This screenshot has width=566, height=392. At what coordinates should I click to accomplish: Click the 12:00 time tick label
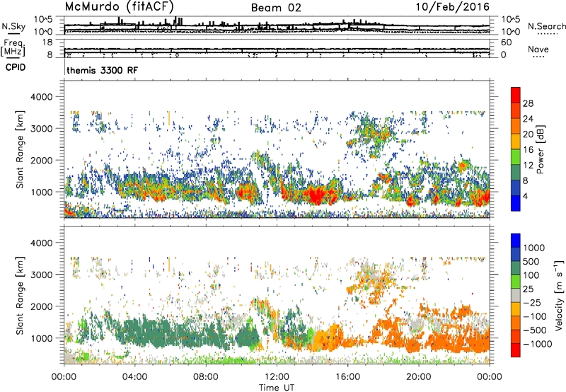click(277, 377)
